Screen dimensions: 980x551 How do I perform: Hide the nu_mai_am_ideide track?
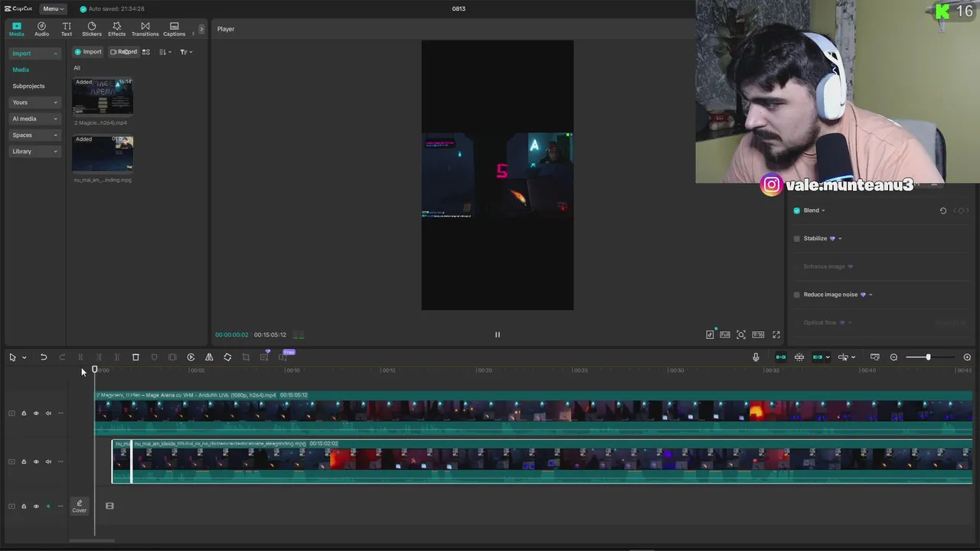(x=36, y=461)
